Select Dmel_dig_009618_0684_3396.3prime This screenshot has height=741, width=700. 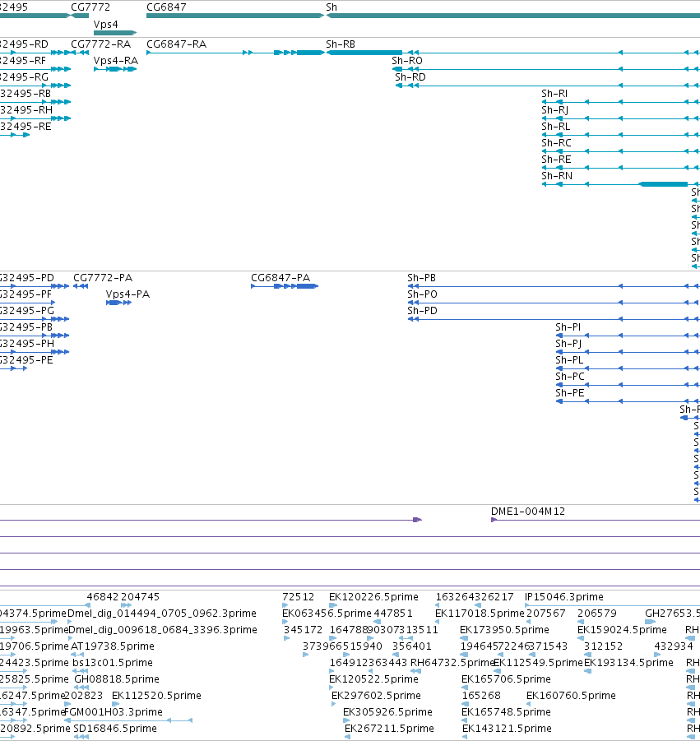[163, 630]
